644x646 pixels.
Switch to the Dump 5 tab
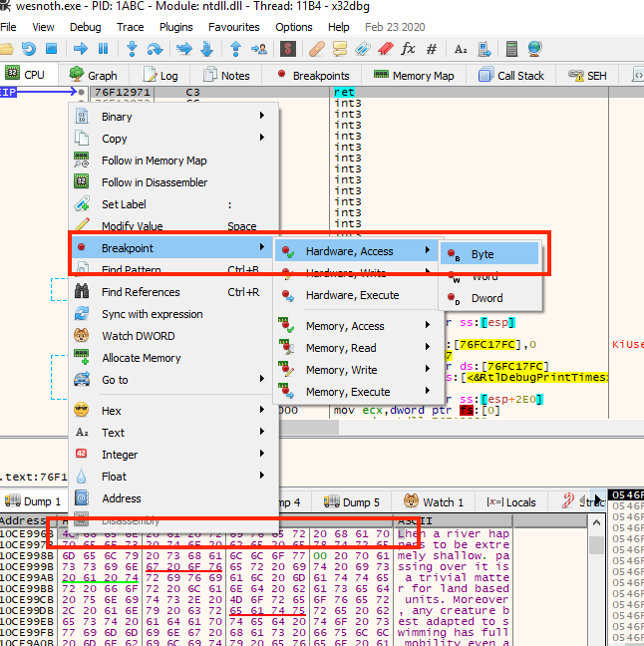click(352, 502)
